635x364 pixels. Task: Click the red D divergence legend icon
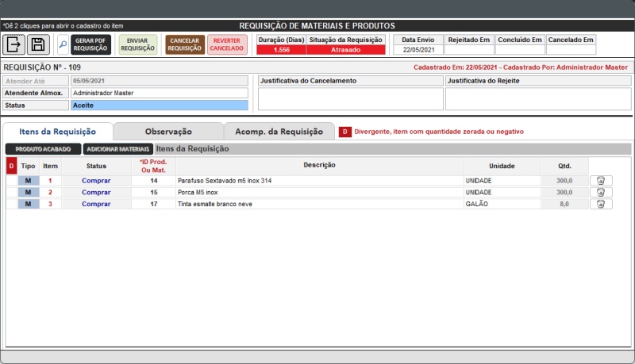[345, 132]
